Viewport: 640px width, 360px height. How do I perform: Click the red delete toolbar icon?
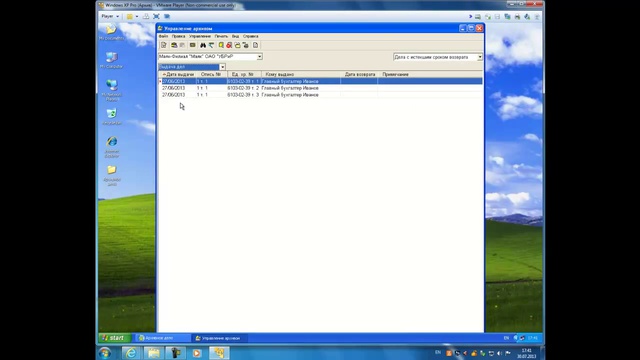point(229,45)
